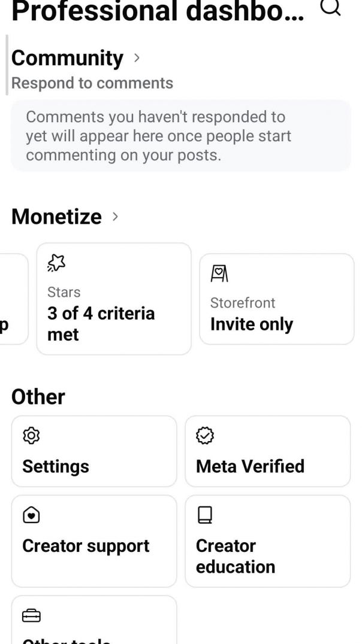362x644 pixels.
Task: Open the Monetize heading
Action: (56, 217)
